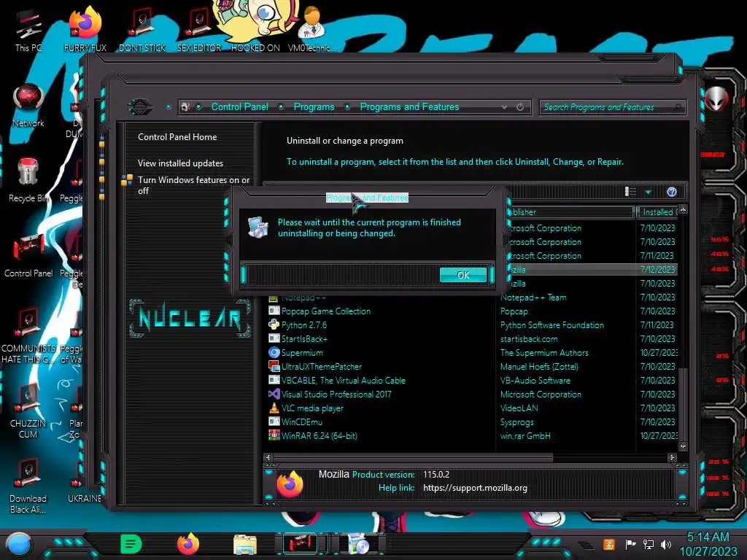Select VLC media player row
The width and height of the screenshot is (747, 560).
tap(312, 408)
